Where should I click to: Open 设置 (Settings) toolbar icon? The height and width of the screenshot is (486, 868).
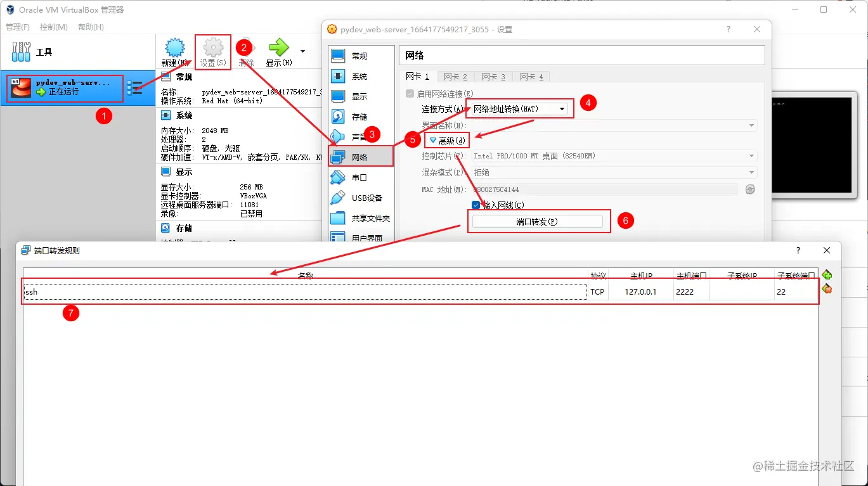tap(213, 49)
